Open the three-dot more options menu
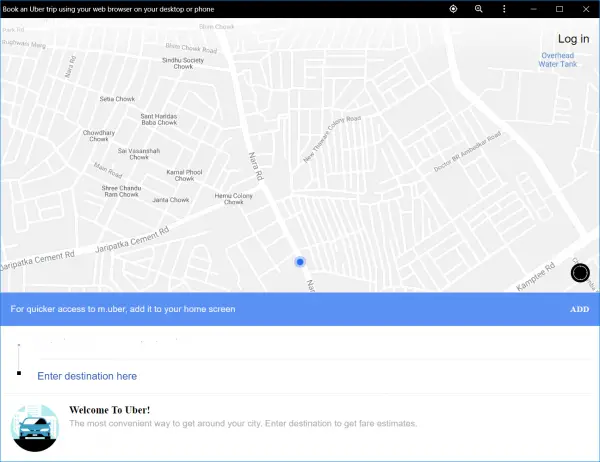This screenshot has height=462, width=600. pos(504,9)
